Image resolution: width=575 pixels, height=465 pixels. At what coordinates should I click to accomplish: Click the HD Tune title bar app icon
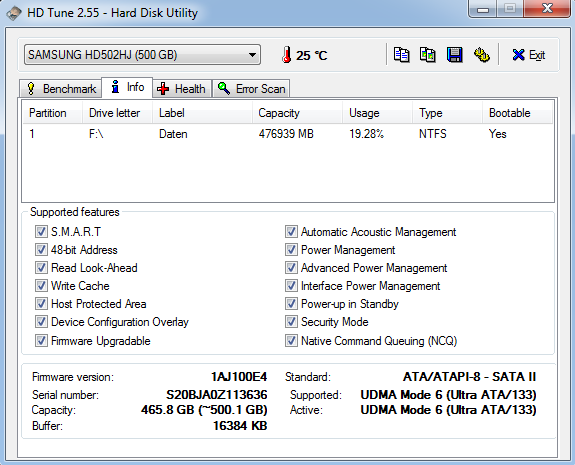pyautogui.click(x=14, y=13)
